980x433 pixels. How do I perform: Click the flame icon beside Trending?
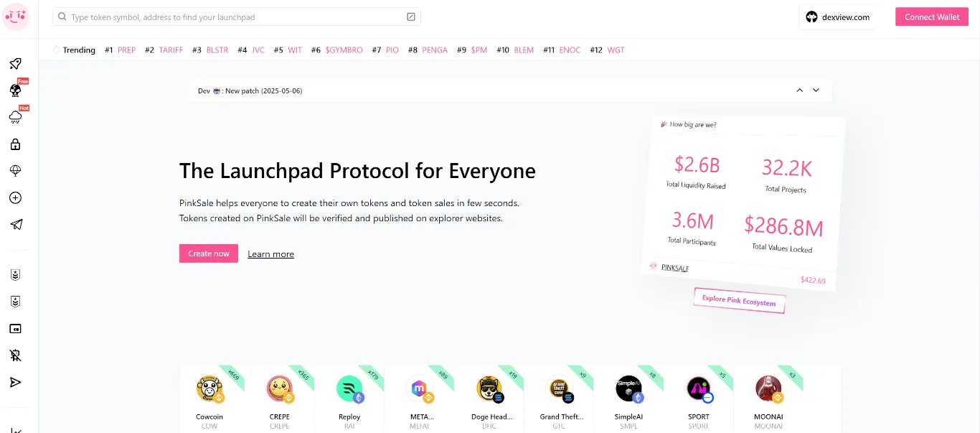[57, 50]
